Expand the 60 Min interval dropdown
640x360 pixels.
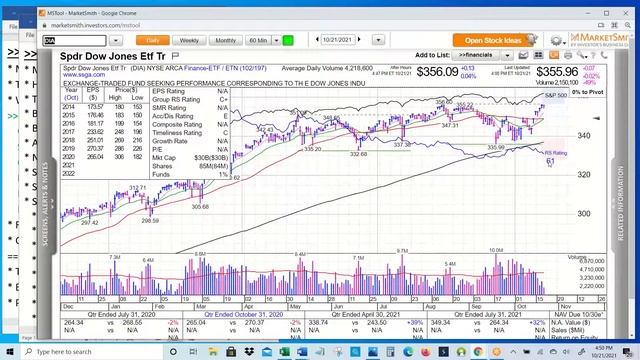276,40
